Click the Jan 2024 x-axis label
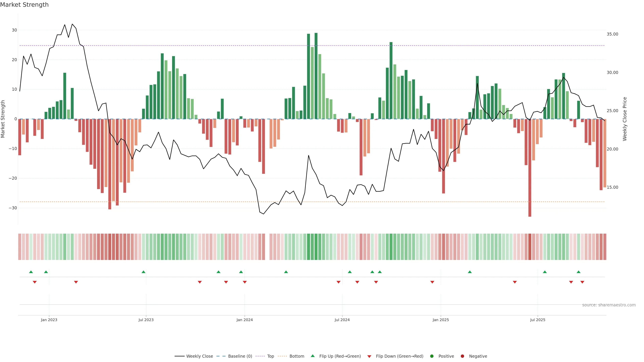 [x=245, y=320]
